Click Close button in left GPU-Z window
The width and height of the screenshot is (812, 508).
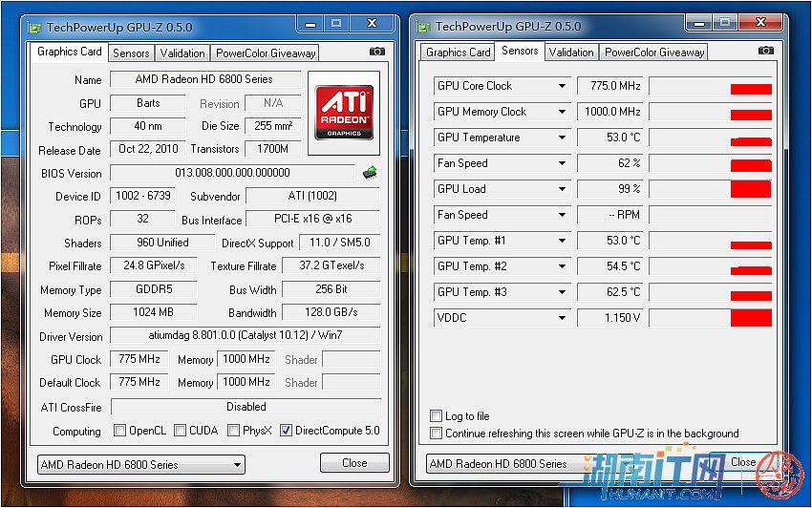[x=354, y=462]
